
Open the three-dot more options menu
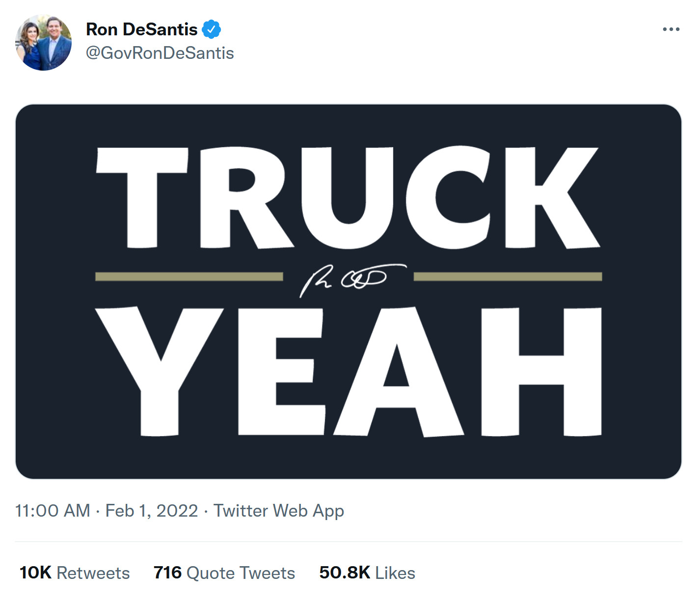point(671,29)
